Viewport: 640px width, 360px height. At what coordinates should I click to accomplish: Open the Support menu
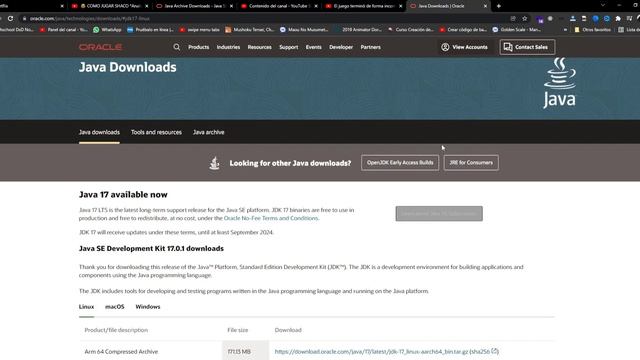(x=289, y=47)
